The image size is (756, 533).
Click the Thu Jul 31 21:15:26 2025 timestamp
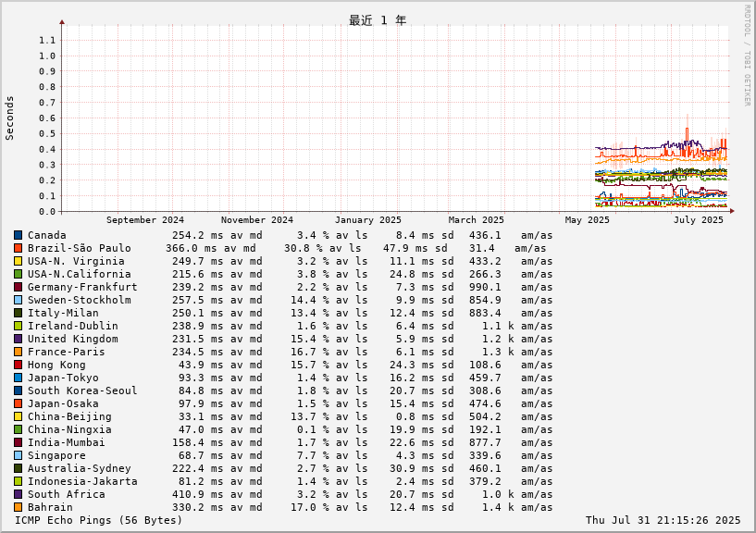click(663, 520)
